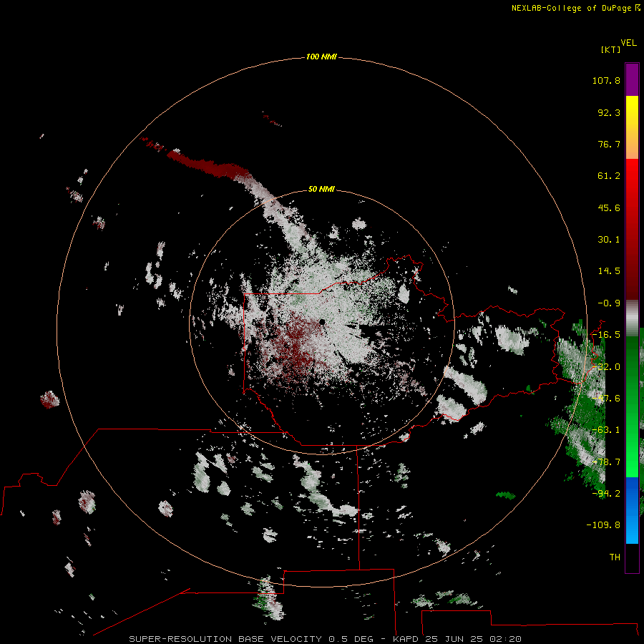Viewport: 644px width, 644px height.
Task: Select the 76.7 velocity scale value
Action: point(609,144)
